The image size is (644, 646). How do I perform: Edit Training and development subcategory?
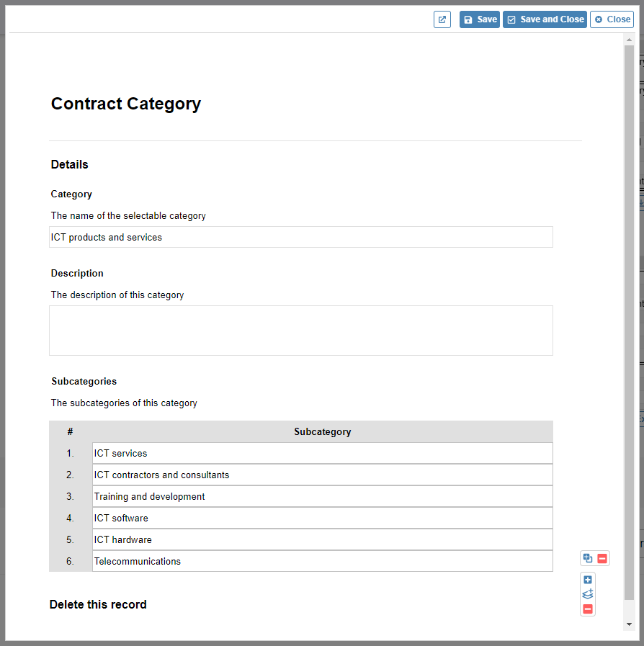pos(323,496)
